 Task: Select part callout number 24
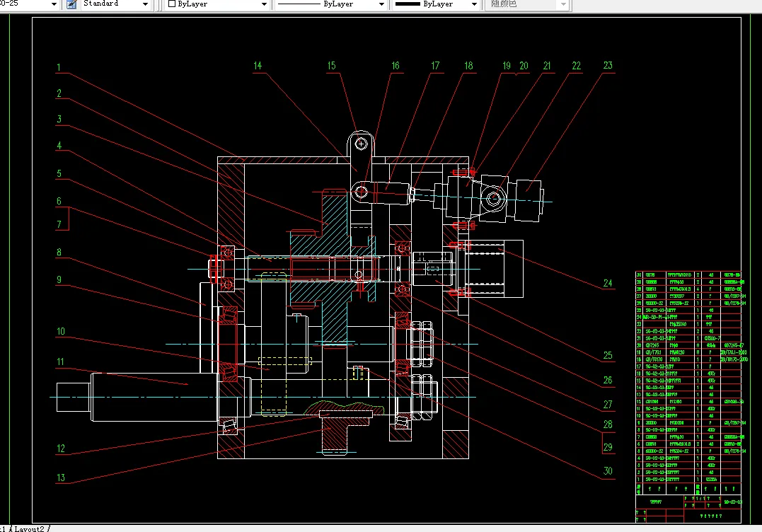tap(608, 283)
